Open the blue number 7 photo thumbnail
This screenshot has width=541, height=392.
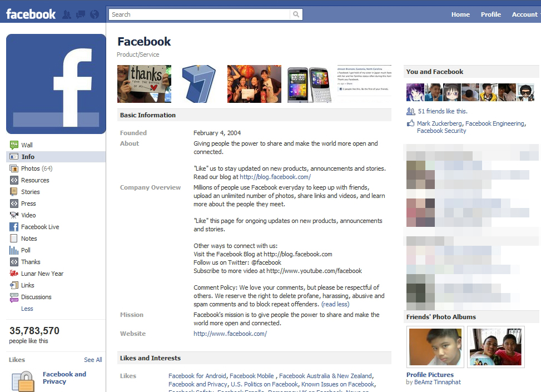pyautogui.click(x=198, y=84)
